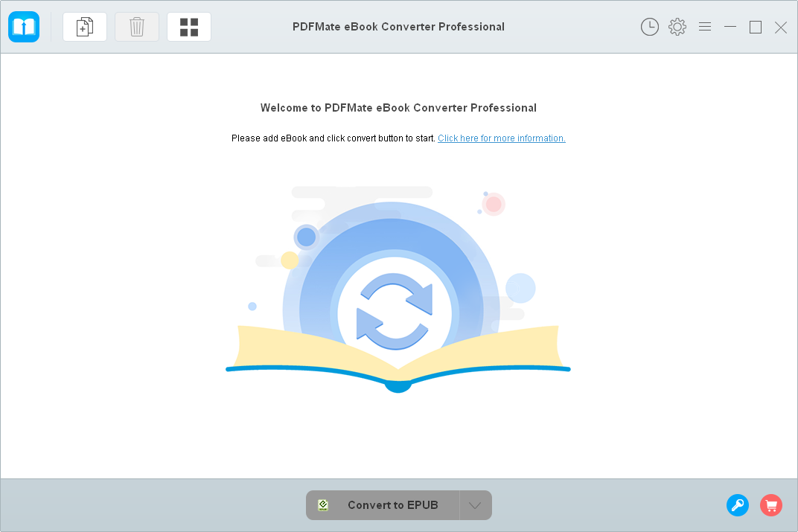The image size is (798, 532).
Task: Add an eBook file with the add-document icon
Action: pos(84,27)
